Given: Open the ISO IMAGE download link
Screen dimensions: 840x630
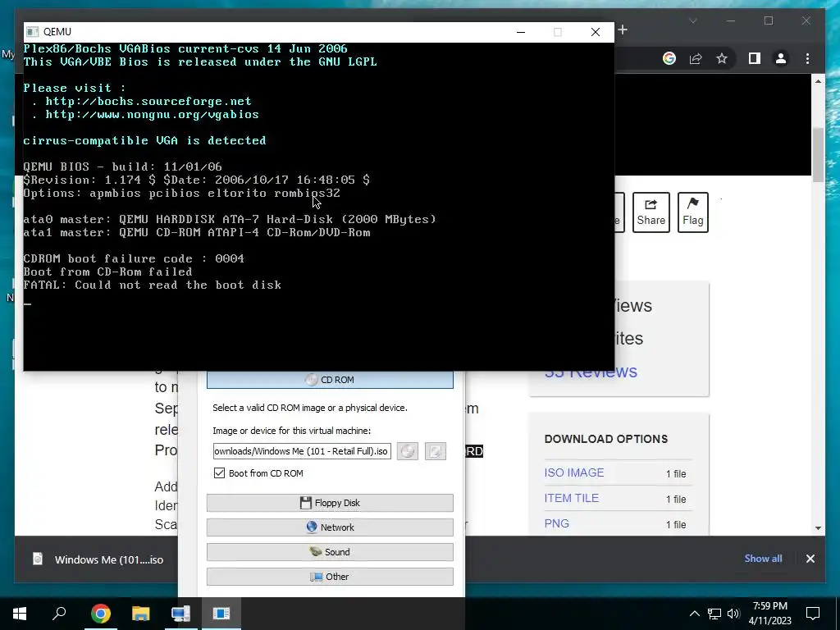Looking at the screenshot, I should (x=573, y=472).
